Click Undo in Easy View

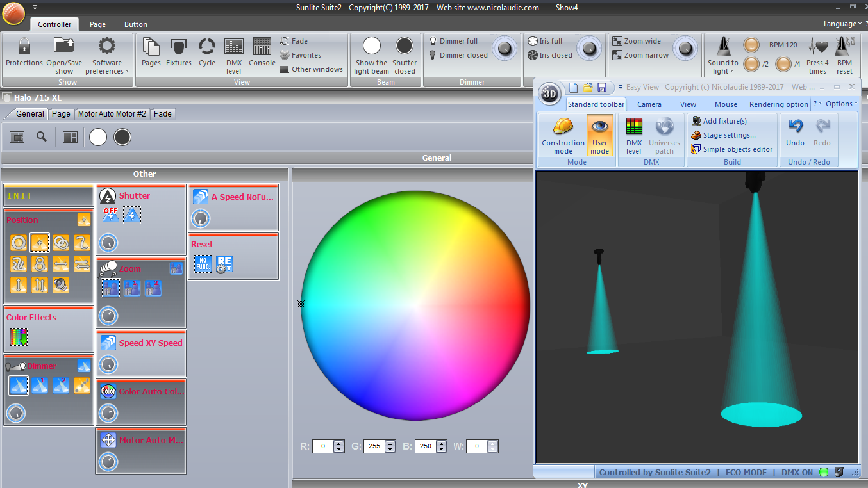click(796, 133)
